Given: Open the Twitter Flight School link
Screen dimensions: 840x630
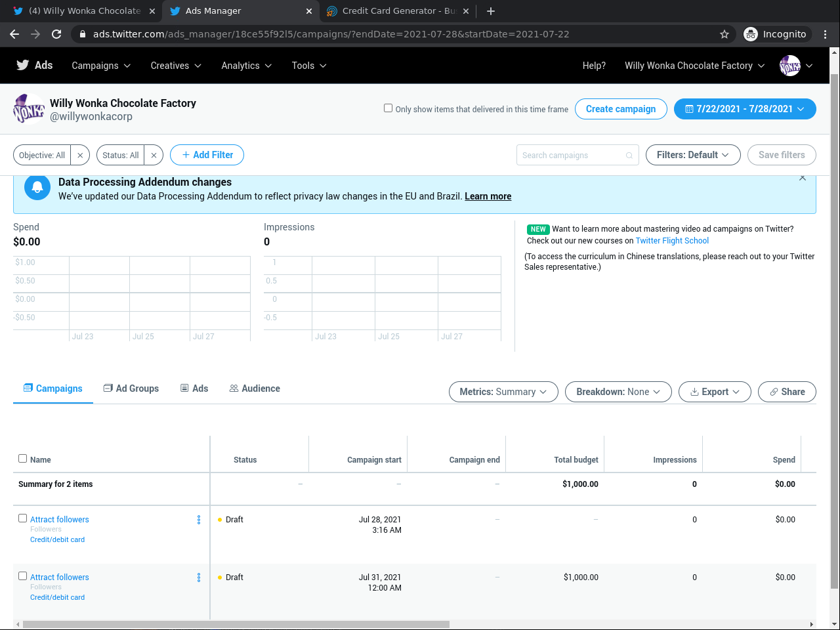Looking at the screenshot, I should (x=672, y=241).
